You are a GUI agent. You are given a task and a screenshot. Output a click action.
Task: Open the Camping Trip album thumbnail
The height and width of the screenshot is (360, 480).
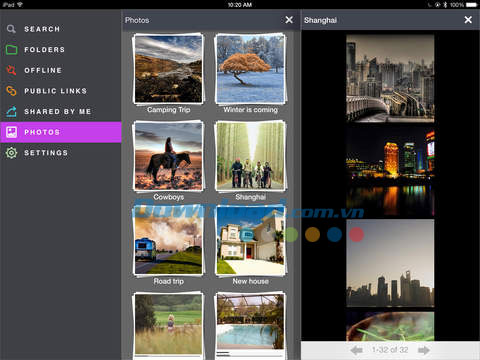point(168,69)
